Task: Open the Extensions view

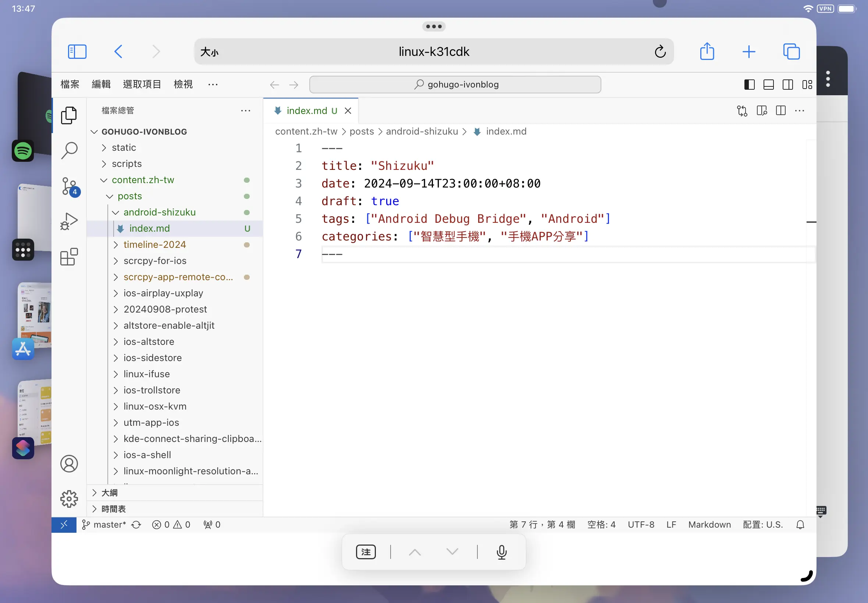Action: click(x=69, y=257)
